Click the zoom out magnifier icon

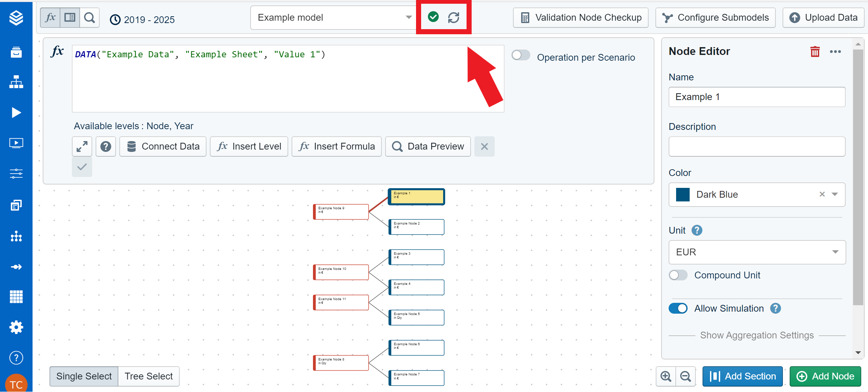pyautogui.click(x=685, y=376)
